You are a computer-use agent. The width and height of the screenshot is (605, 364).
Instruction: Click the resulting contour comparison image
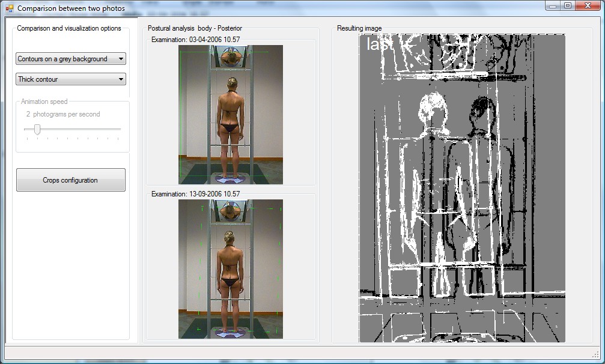pyautogui.click(x=462, y=188)
